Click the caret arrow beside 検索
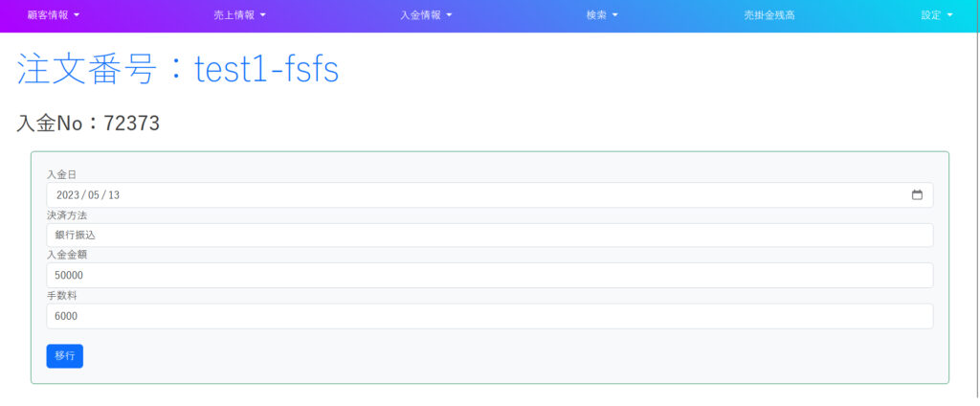980x406 pixels. coord(615,15)
